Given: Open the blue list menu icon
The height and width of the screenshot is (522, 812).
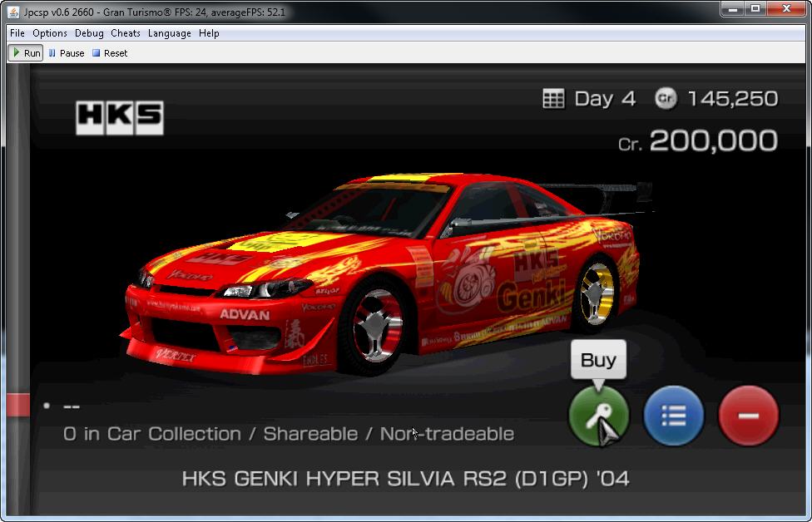Looking at the screenshot, I should click(673, 415).
